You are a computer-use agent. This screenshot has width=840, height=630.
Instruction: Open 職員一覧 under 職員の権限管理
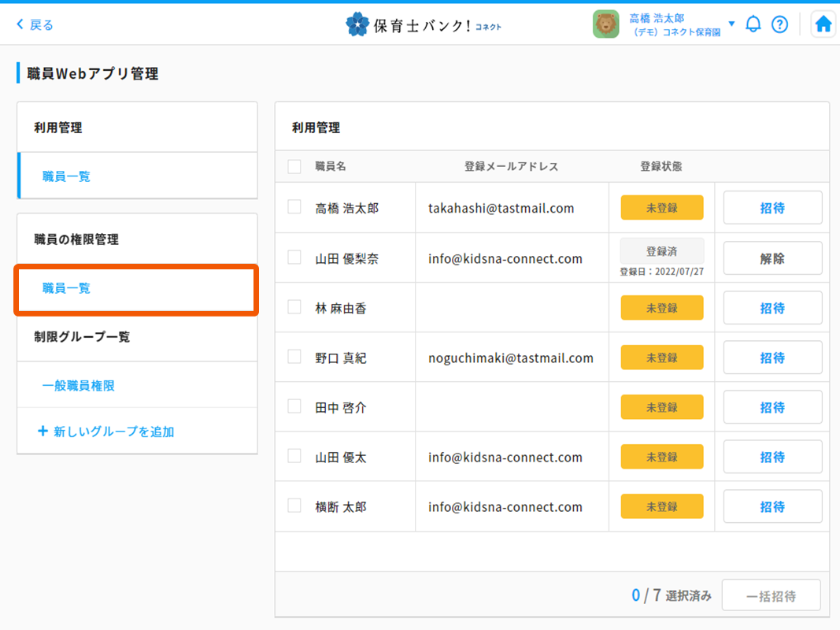[x=66, y=288]
